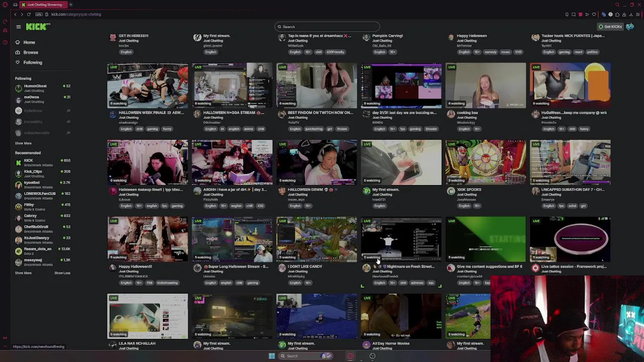
Task: Click the fissure_dota_en avatar in Recommended
Action: pyautogui.click(x=19, y=251)
